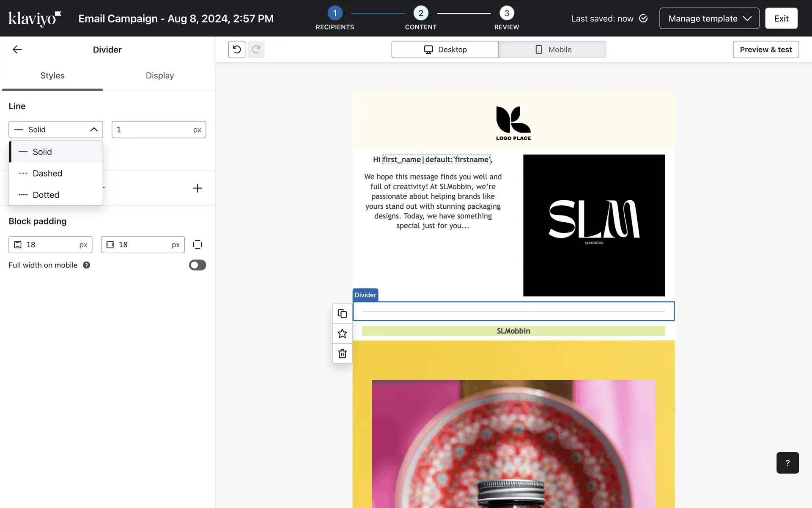812x508 pixels.
Task: Click the padding link icon next to padding fields
Action: pos(198,245)
